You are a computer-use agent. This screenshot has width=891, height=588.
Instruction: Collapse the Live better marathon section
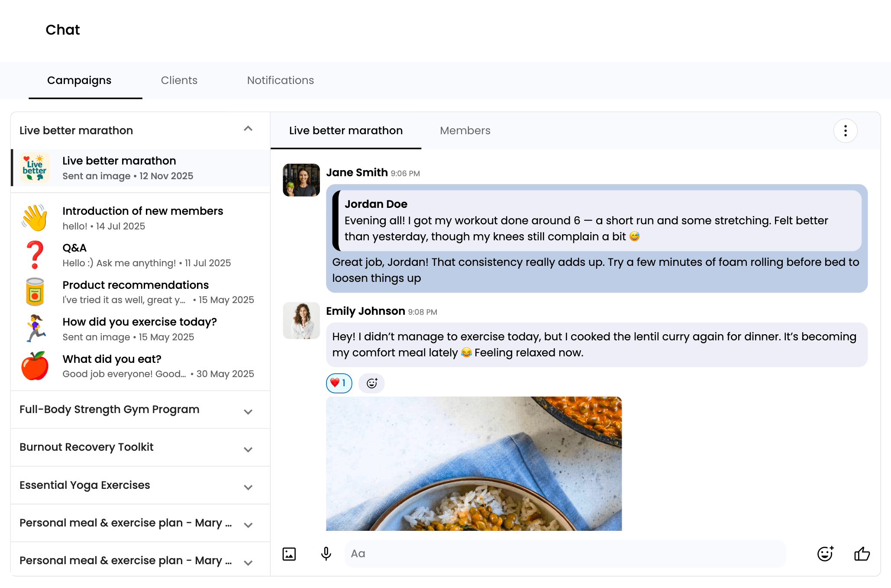point(248,129)
